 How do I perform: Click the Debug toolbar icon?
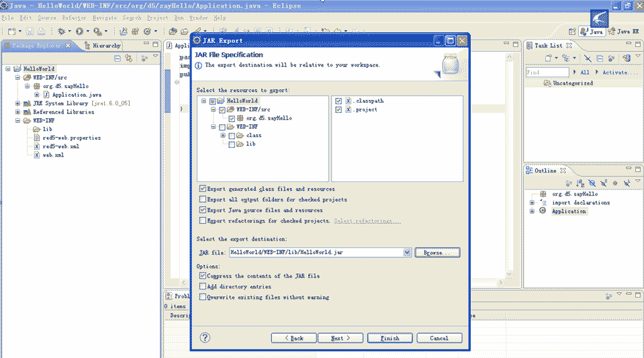[61, 32]
